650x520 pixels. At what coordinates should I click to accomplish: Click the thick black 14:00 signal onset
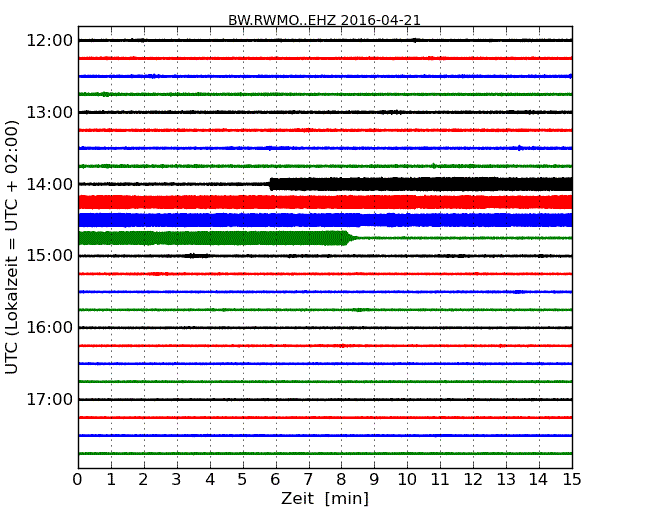[272, 184]
